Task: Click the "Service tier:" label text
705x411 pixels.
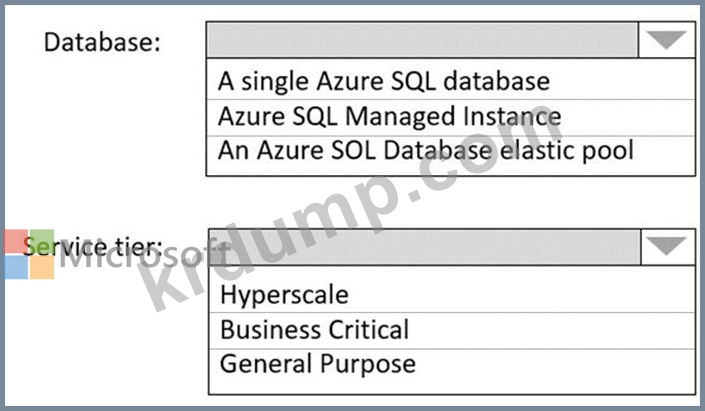Action: [x=98, y=246]
